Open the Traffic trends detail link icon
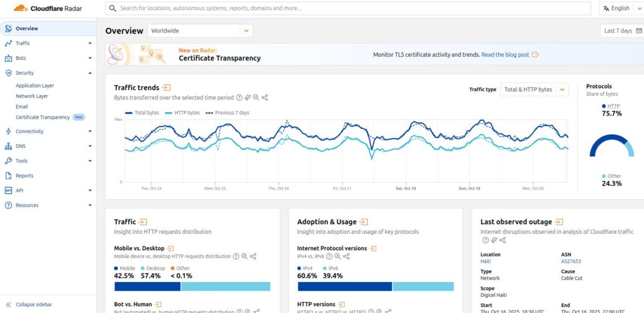The width and height of the screenshot is (644, 313). [166, 88]
